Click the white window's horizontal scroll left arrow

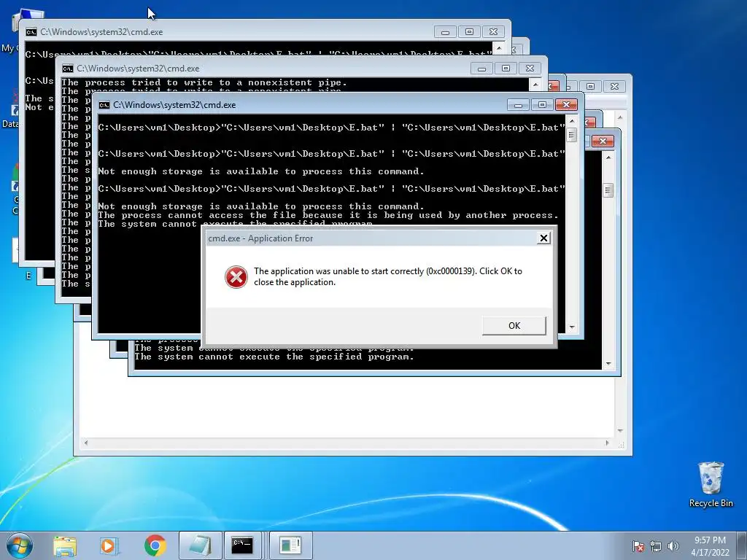(x=86, y=443)
